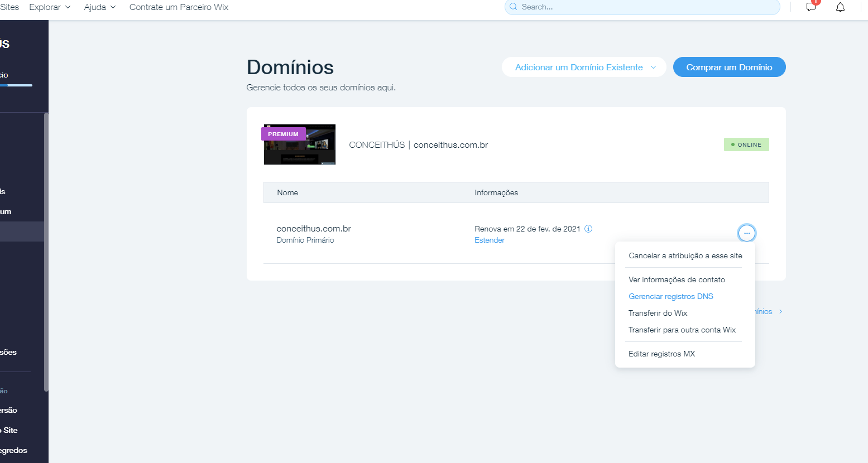Screen dimensions: 868x463
Task: Open the notifications bell
Action: click(x=840, y=7)
